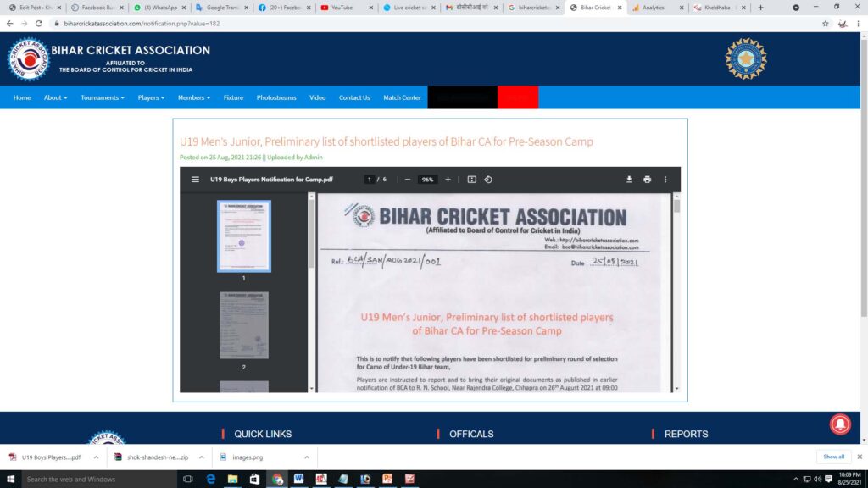Open the Match Center page
Viewport: 868px width, 488px height.
coord(402,97)
